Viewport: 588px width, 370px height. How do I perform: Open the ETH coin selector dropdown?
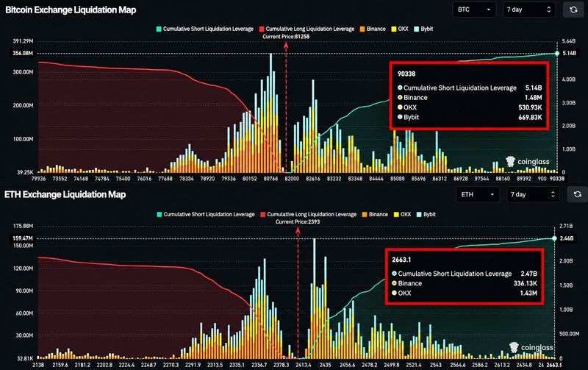[x=478, y=194]
